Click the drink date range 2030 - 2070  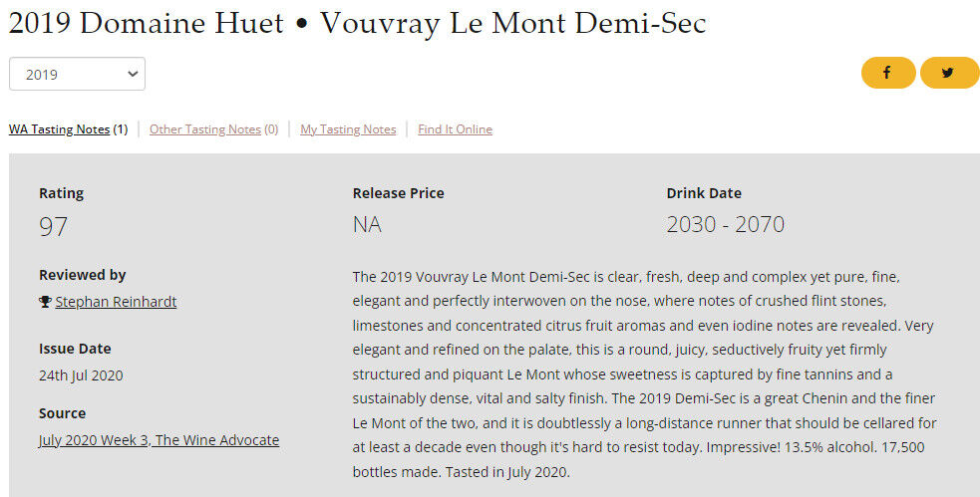click(x=725, y=224)
